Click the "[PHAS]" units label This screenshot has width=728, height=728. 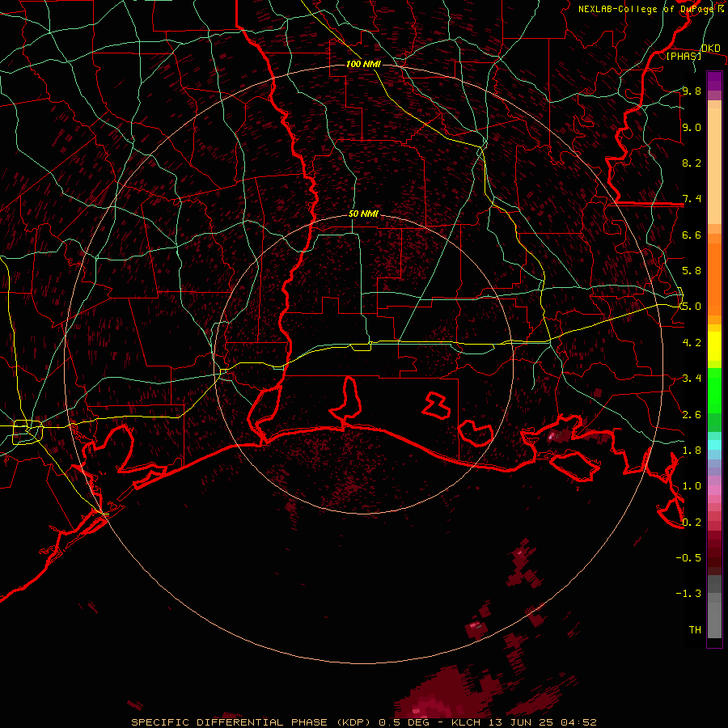(x=684, y=56)
